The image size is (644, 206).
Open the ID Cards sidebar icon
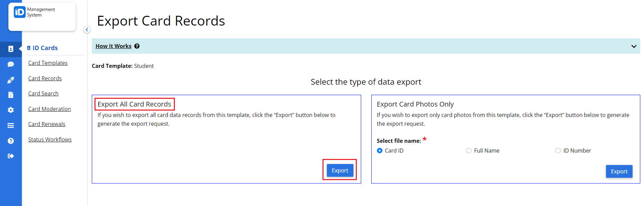click(11, 49)
